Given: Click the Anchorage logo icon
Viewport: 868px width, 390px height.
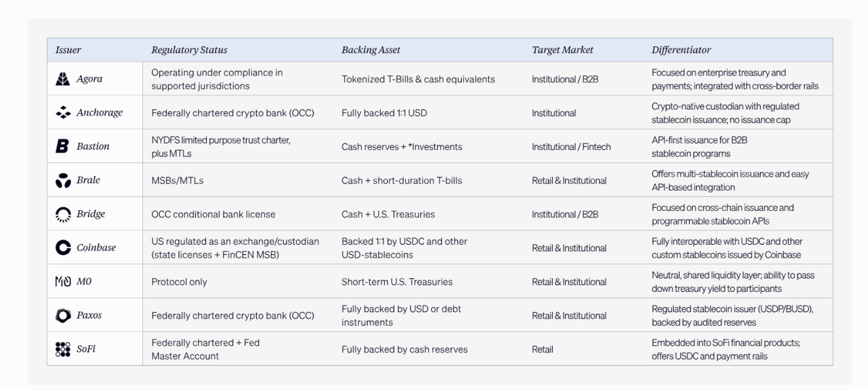Looking at the screenshot, I should point(63,113).
